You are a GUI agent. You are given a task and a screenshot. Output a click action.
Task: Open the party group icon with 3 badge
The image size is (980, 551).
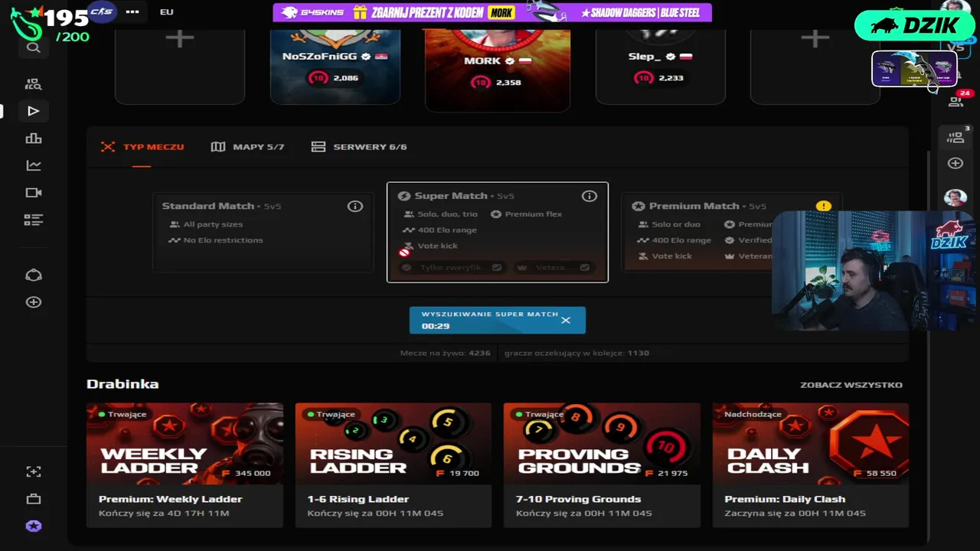(x=955, y=137)
